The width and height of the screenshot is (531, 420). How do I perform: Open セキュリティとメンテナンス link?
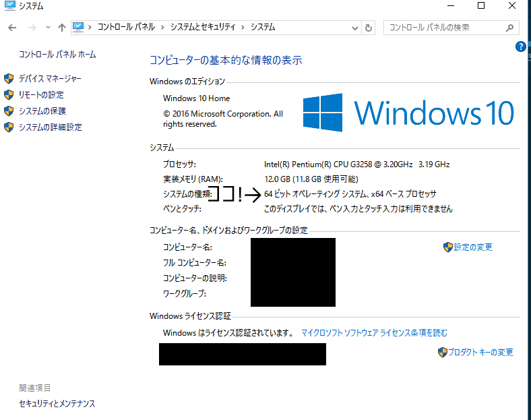[x=57, y=404]
